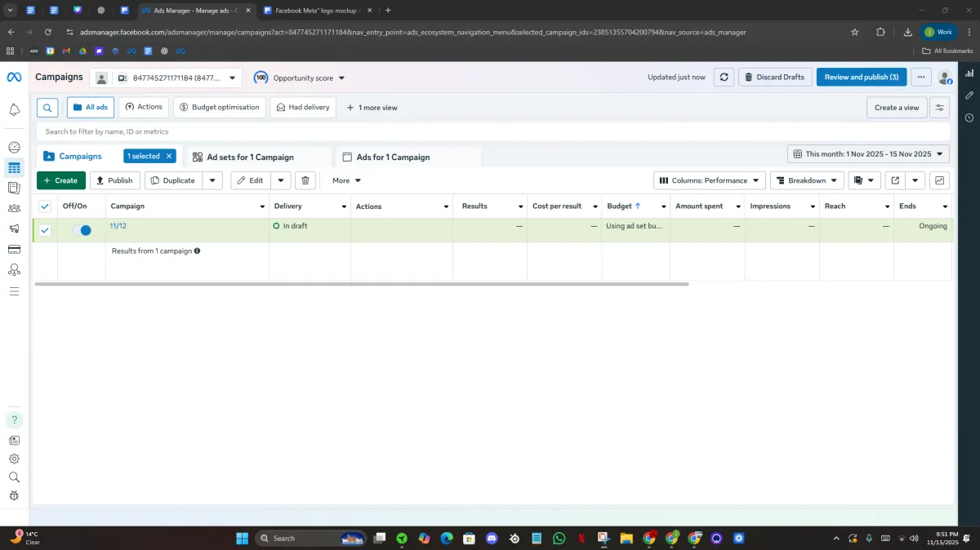Open the Billing card icon in sidebar
This screenshot has width=980, height=550.
click(x=14, y=250)
